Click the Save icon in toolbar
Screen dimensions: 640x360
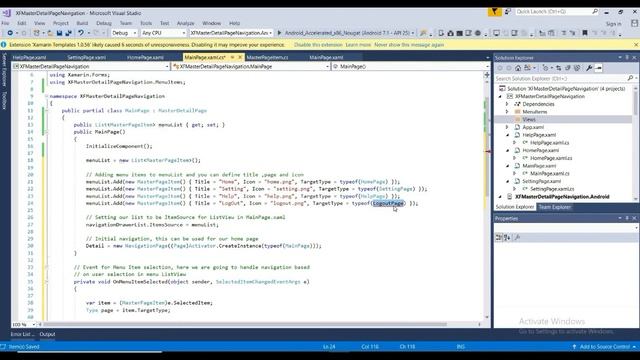[59, 33]
